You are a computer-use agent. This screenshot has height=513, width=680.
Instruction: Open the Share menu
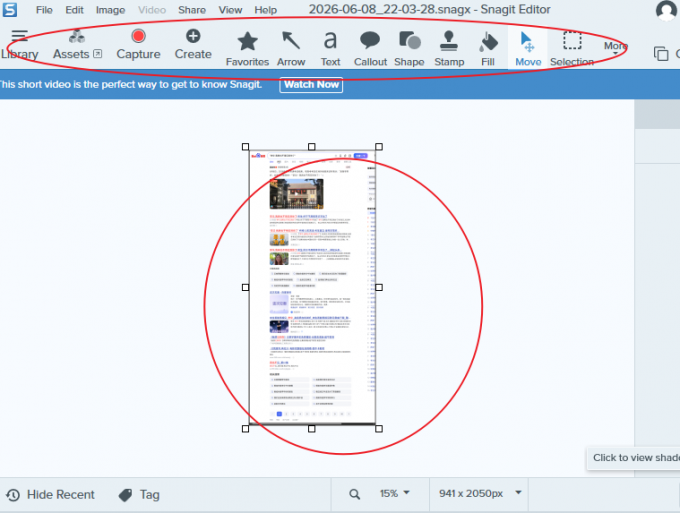pyautogui.click(x=192, y=10)
